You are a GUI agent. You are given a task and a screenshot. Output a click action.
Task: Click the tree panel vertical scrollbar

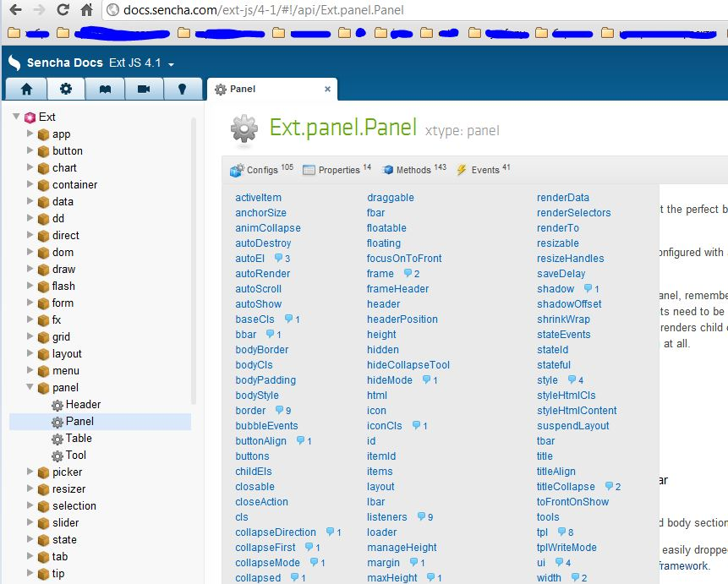(194, 260)
